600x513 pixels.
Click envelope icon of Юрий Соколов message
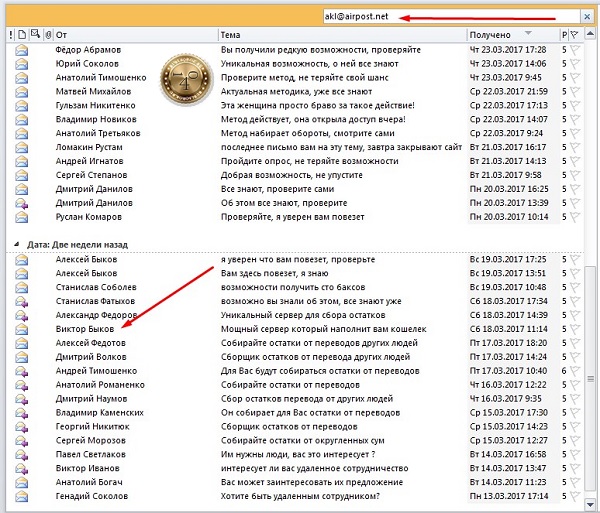pyautogui.click(x=21, y=64)
